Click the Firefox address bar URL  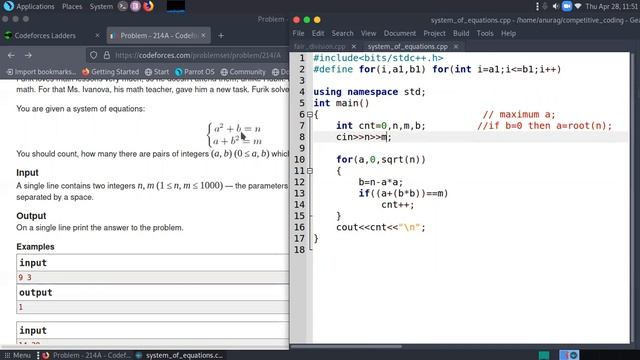click(198, 55)
